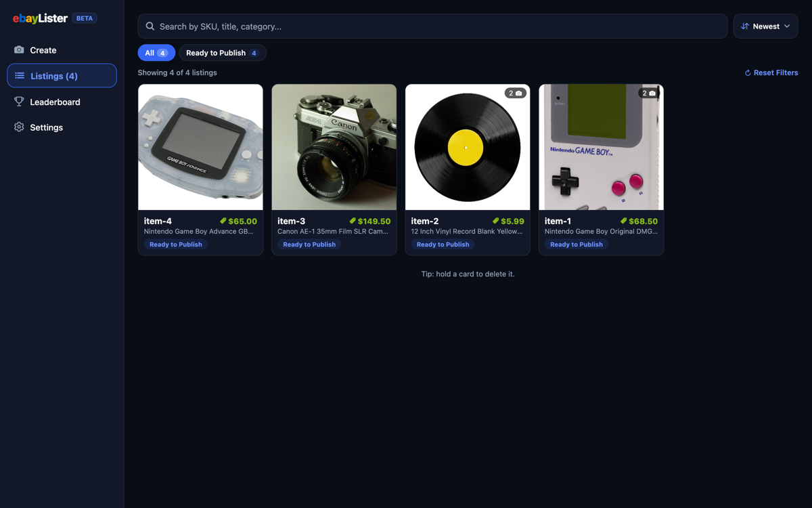Viewport: 812px width, 508px height.
Task: Open the Newest sort dropdown
Action: pos(766,26)
